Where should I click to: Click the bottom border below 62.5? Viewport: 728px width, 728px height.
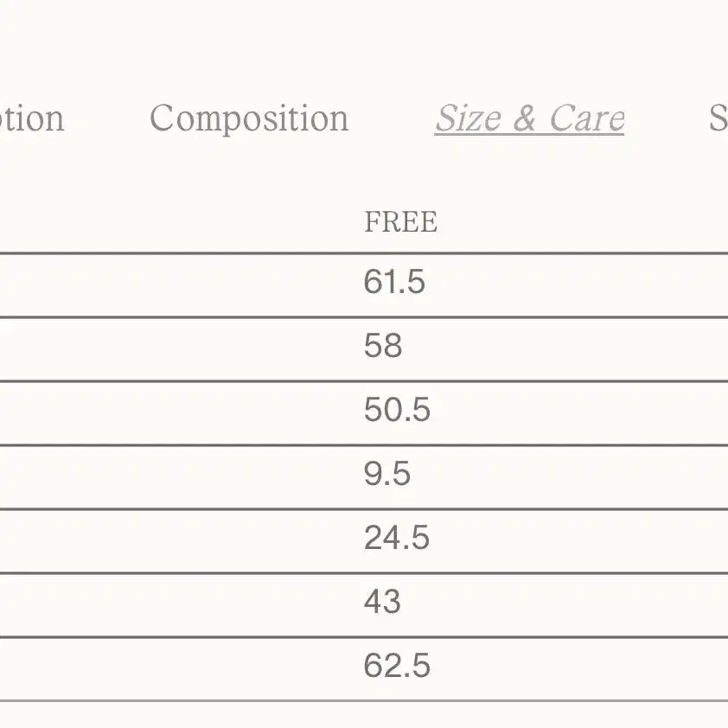364,700
